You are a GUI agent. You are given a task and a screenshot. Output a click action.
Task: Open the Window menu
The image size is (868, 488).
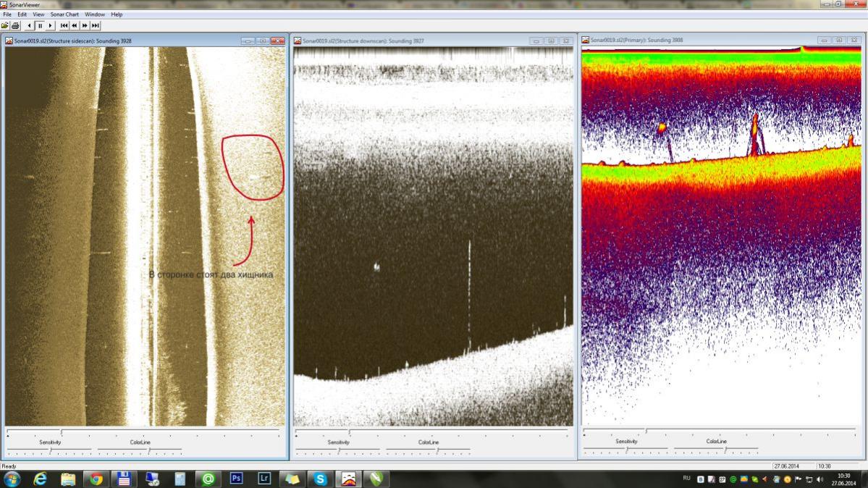point(94,14)
